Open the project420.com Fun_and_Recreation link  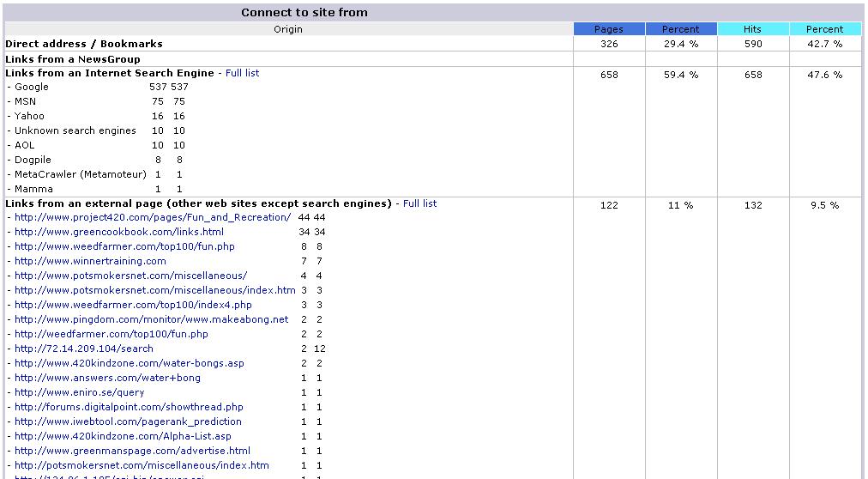tap(152, 218)
